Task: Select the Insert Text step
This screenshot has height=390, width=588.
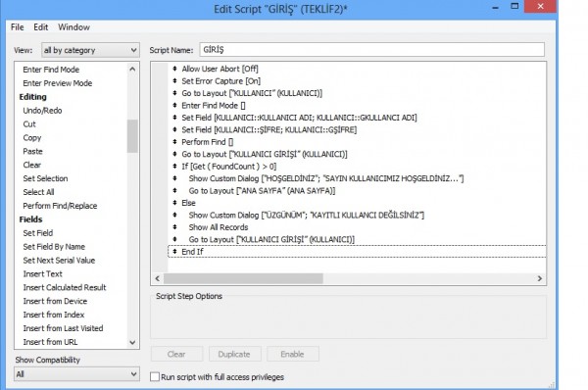Action: pos(43,273)
